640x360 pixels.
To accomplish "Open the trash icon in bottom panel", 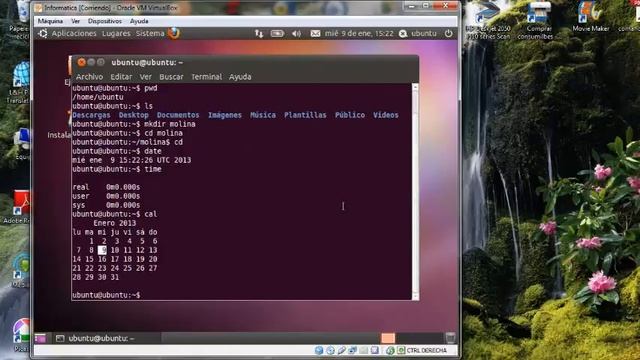I will point(450,338).
